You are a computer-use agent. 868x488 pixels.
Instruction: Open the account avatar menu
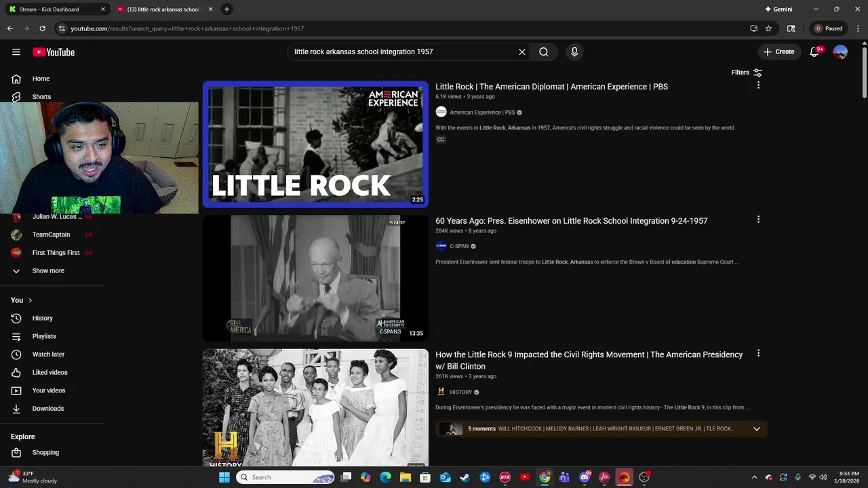click(840, 52)
